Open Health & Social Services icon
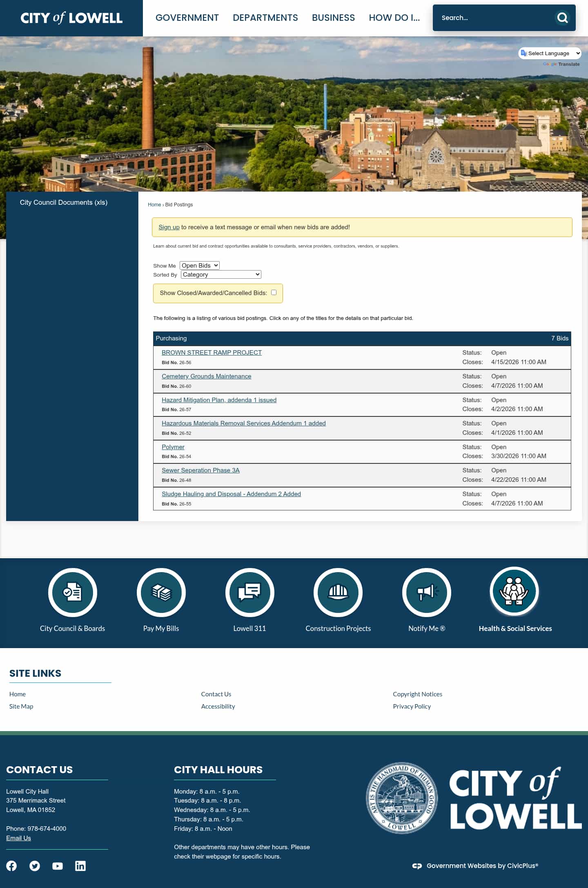Image resolution: width=588 pixels, height=888 pixels. point(514,591)
